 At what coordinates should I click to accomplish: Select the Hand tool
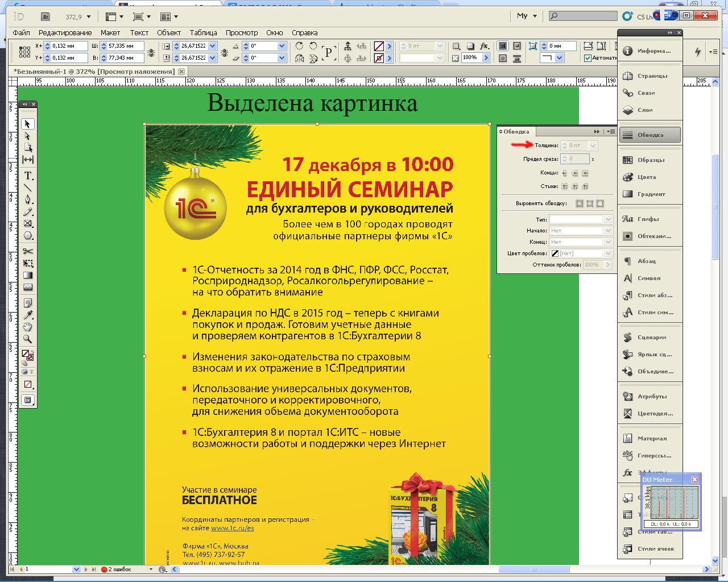click(27, 327)
